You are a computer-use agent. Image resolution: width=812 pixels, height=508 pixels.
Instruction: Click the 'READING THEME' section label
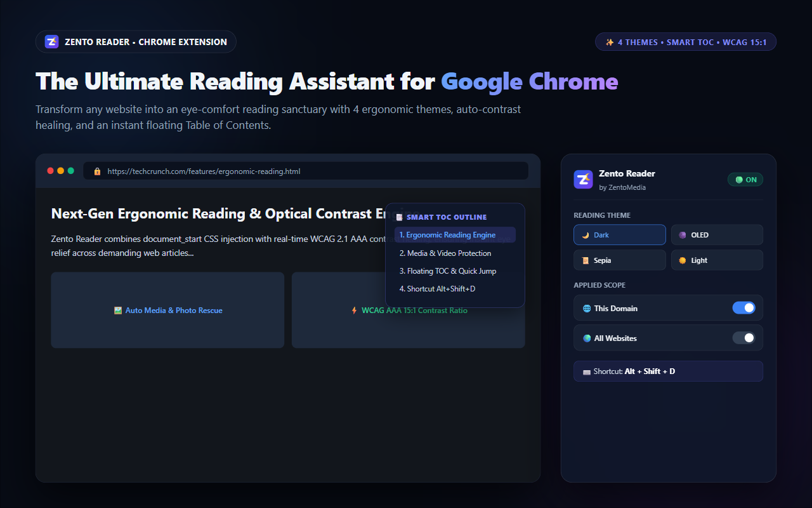pos(602,215)
